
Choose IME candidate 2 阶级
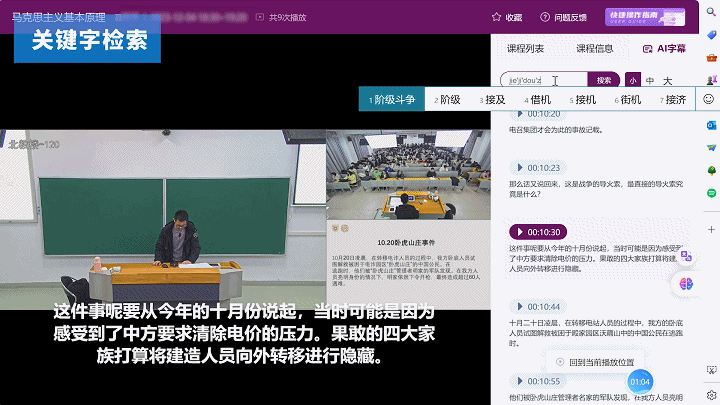click(x=447, y=100)
